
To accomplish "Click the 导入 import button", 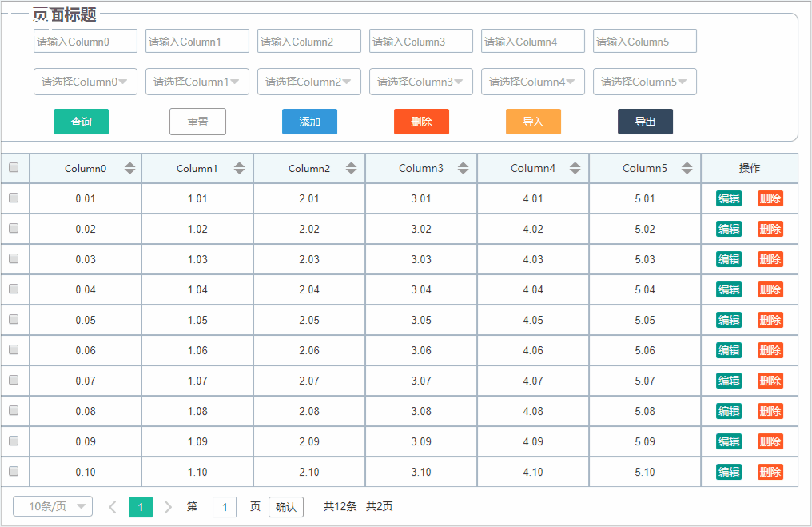I will (533, 122).
